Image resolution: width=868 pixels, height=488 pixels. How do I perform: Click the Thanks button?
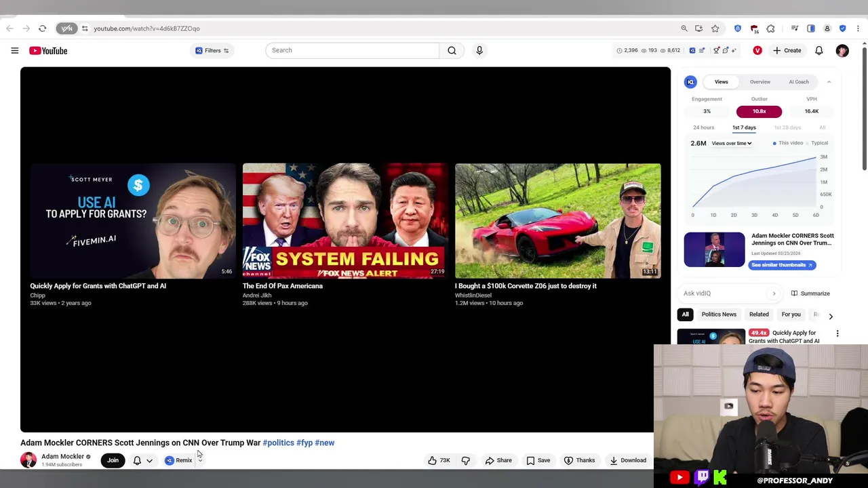click(x=579, y=461)
